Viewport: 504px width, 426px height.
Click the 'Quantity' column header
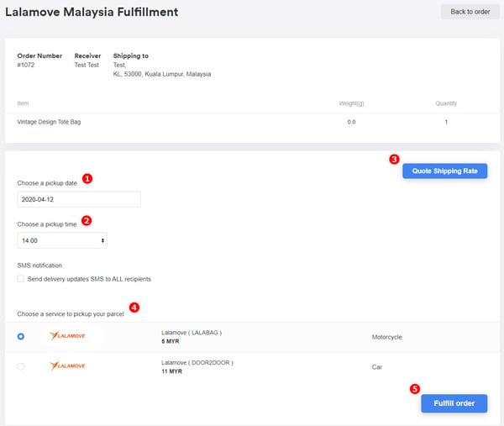(x=446, y=103)
